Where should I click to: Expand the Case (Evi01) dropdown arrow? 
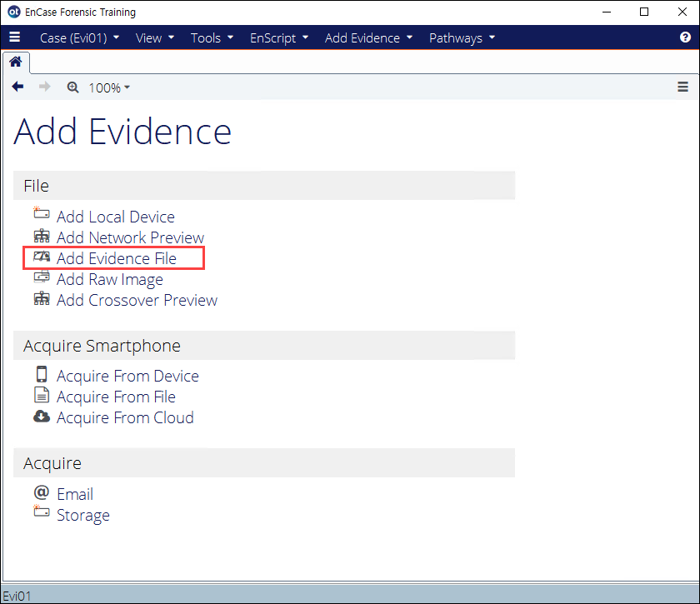click(x=116, y=37)
